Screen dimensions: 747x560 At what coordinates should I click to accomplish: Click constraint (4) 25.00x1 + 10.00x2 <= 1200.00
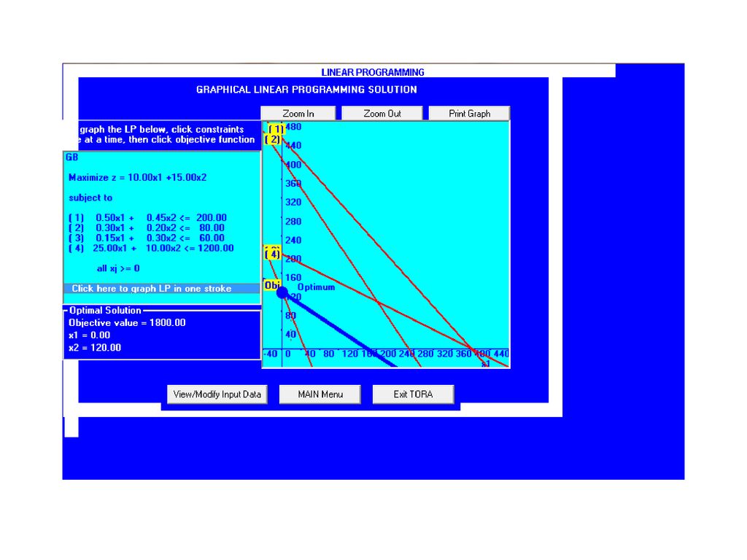click(151, 248)
